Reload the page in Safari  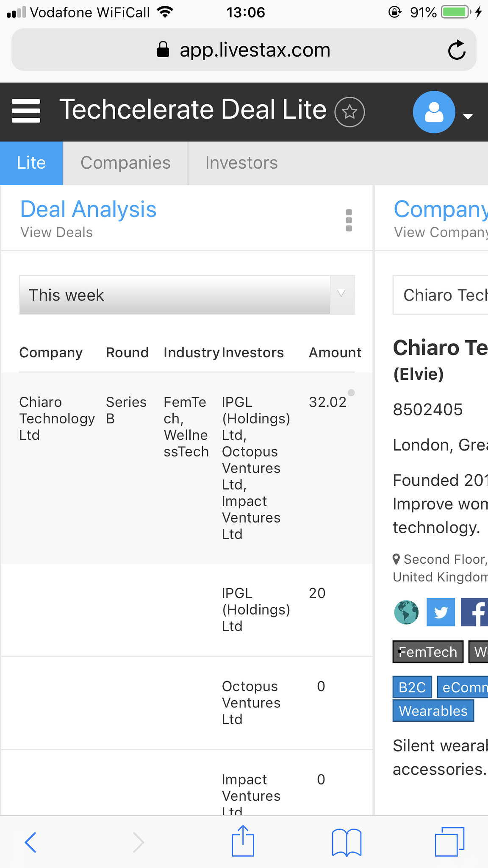click(457, 50)
